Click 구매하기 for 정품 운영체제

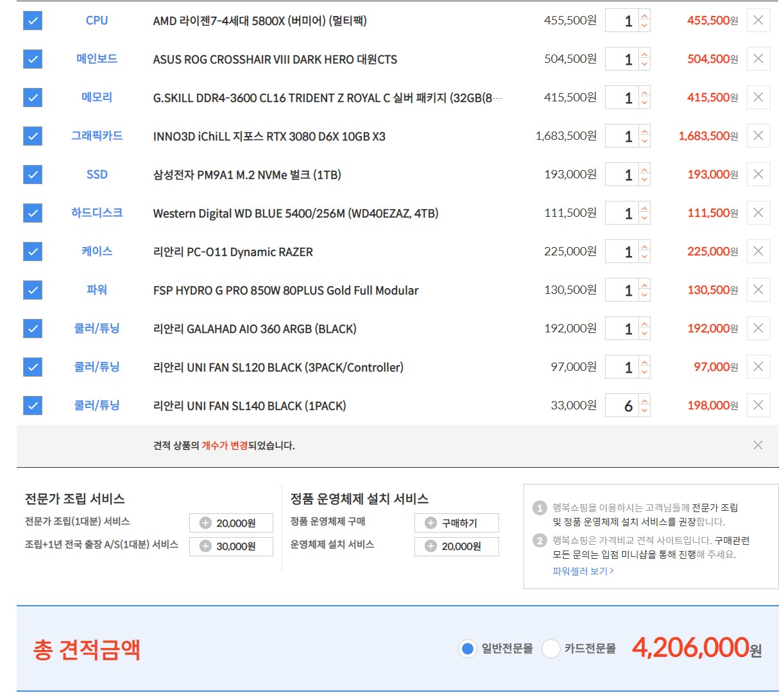click(x=456, y=523)
